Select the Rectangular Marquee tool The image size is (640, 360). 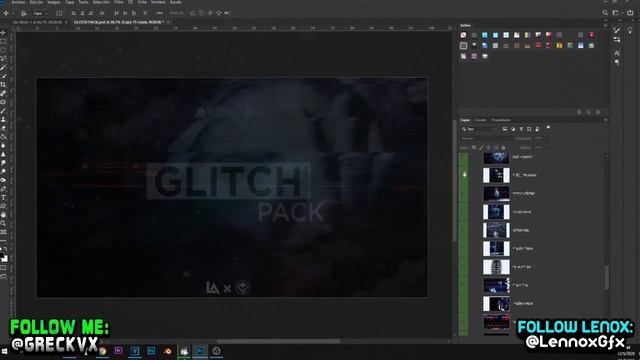click(x=3, y=41)
